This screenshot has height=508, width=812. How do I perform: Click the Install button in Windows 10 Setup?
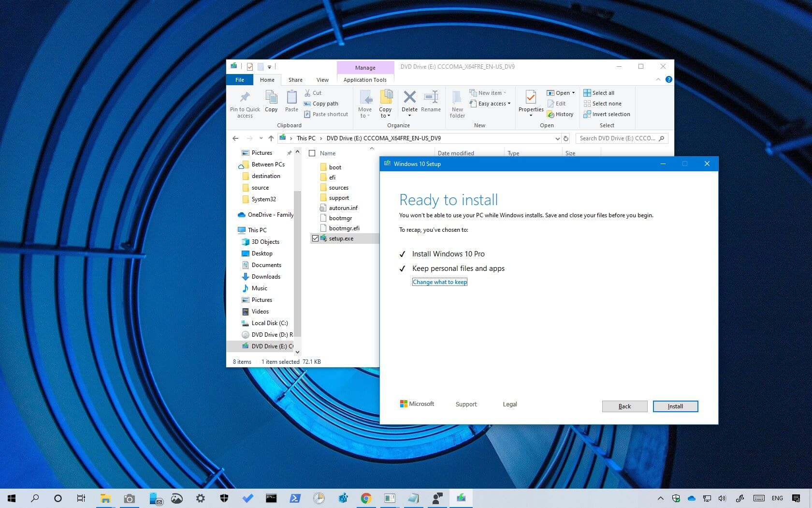click(675, 406)
